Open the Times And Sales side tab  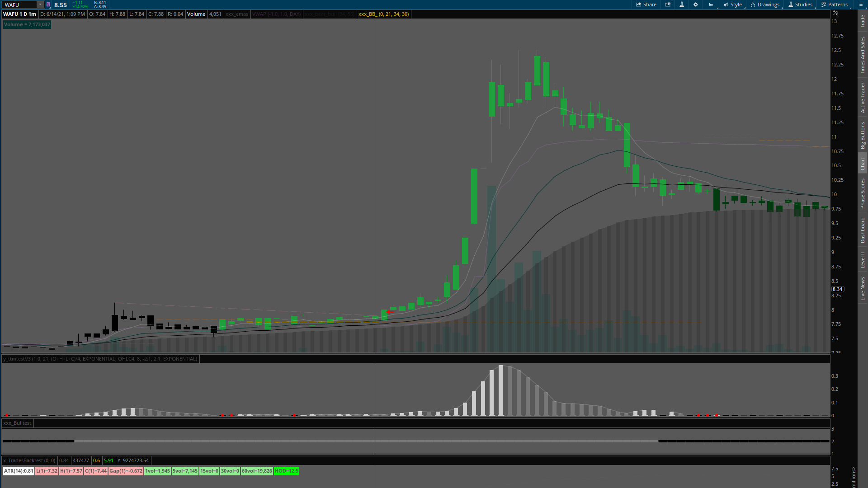pos(863,55)
